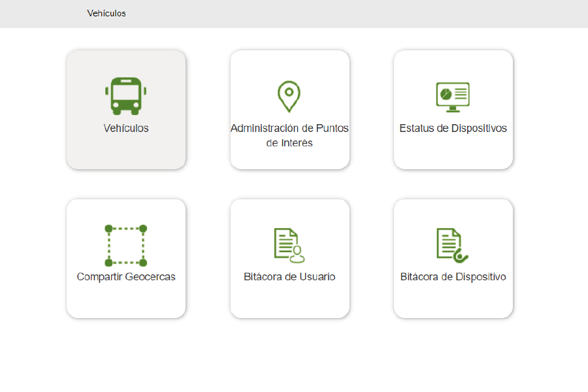The image size is (588, 392).
Task: Click the monitor Estatus de Dispositivos icon
Action: [453, 97]
